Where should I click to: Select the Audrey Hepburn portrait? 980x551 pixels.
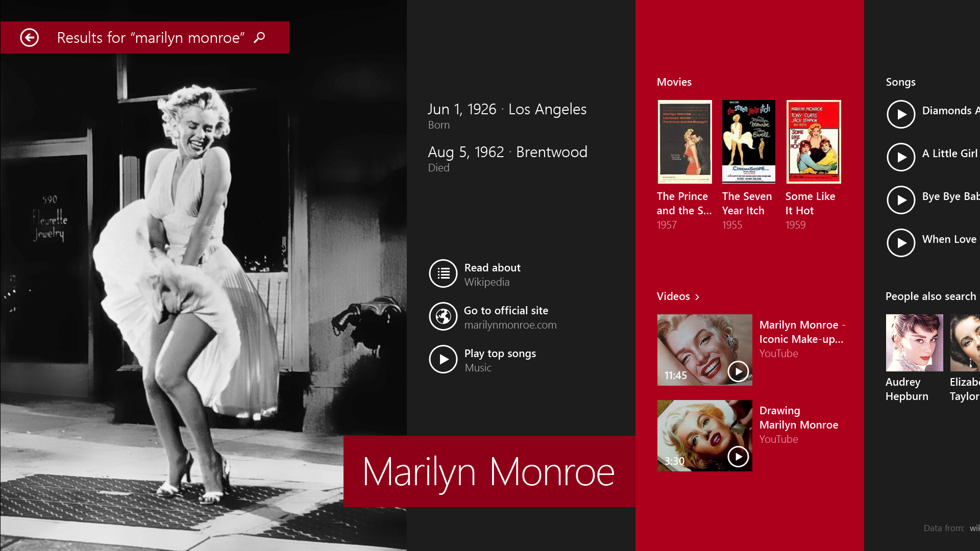[x=914, y=343]
